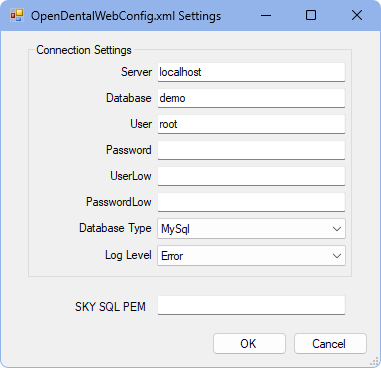
Task: Focus the SKY SQL PEM input field
Action: coord(251,305)
